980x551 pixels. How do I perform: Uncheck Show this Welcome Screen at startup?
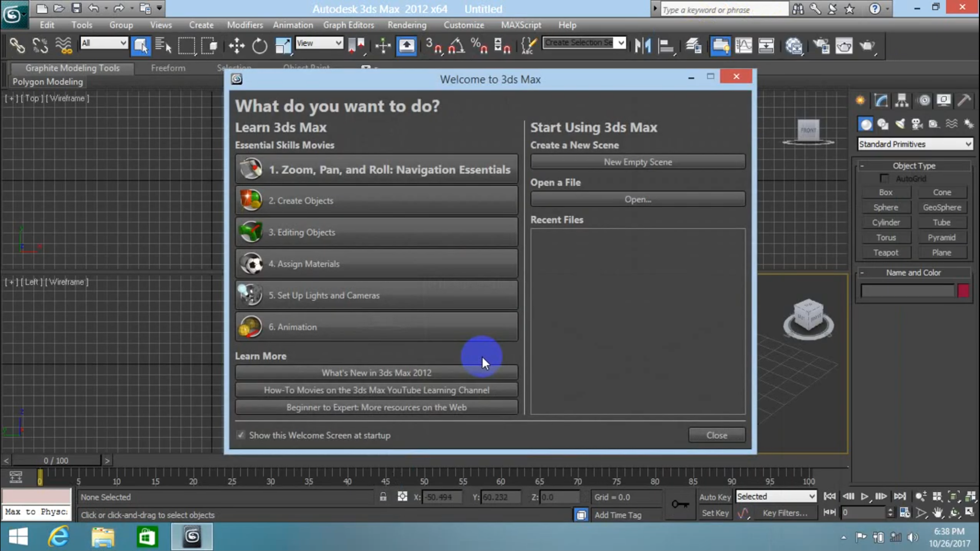click(240, 435)
